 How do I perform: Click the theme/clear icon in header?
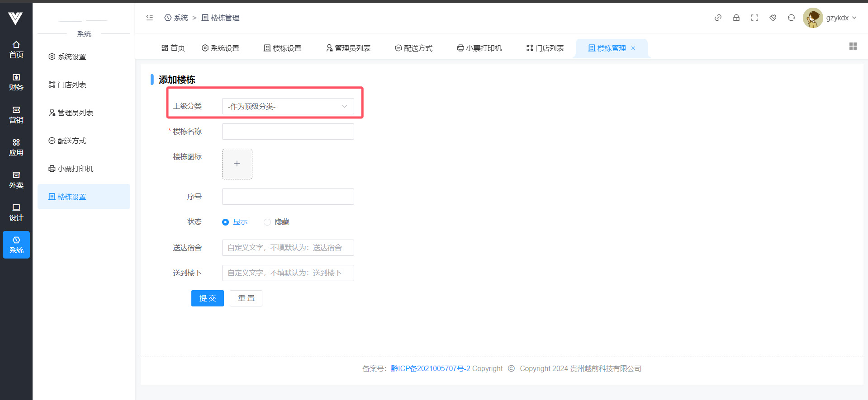pos(773,18)
